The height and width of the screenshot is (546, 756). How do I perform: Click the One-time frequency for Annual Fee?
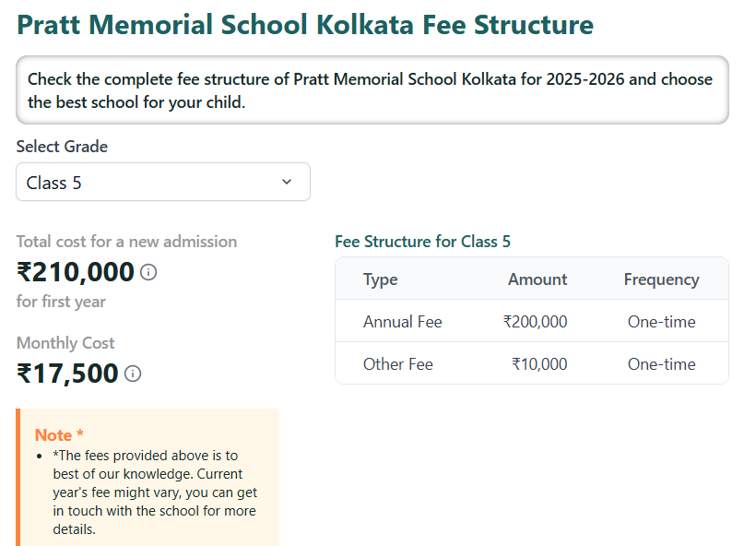pos(661,321)
